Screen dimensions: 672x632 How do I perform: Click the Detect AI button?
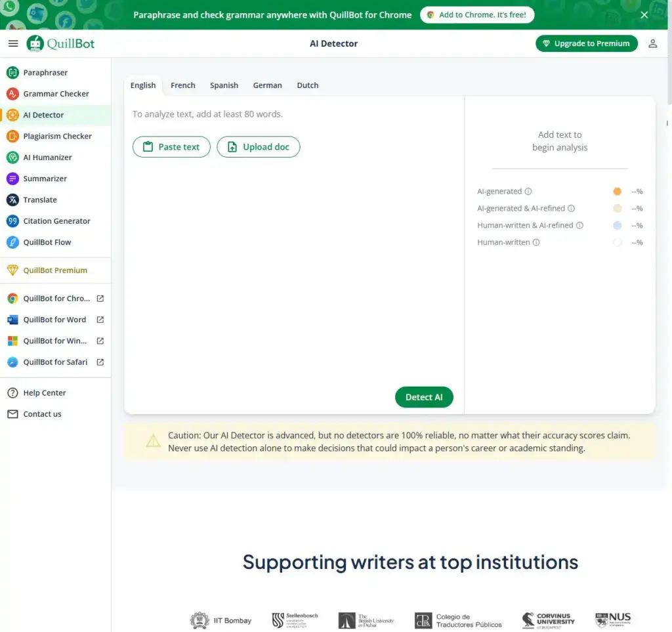coord(424,397)
